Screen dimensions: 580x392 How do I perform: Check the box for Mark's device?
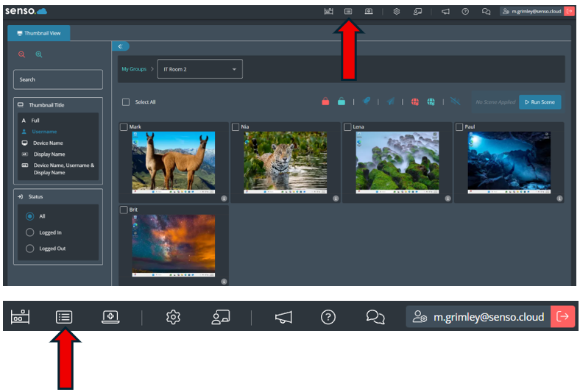point(124,127)
